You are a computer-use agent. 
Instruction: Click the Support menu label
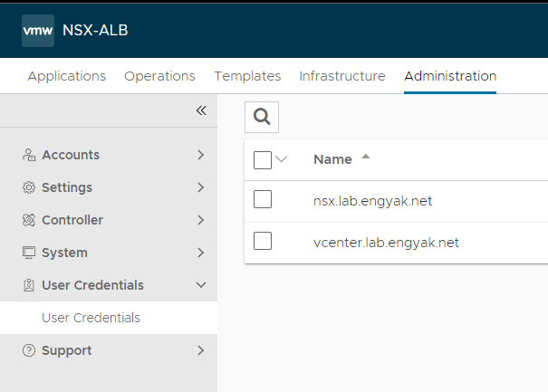(x=67, y=350)
